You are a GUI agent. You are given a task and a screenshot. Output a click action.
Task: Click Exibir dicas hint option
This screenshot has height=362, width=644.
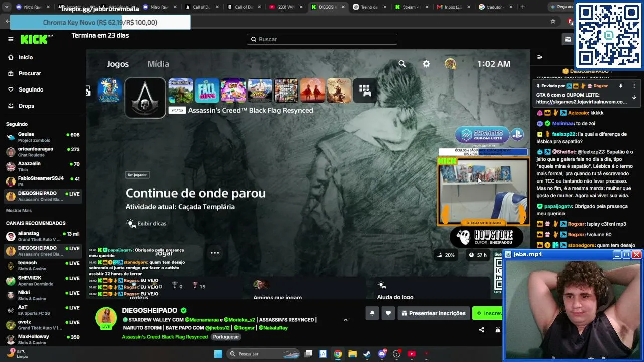click(146, 224)
